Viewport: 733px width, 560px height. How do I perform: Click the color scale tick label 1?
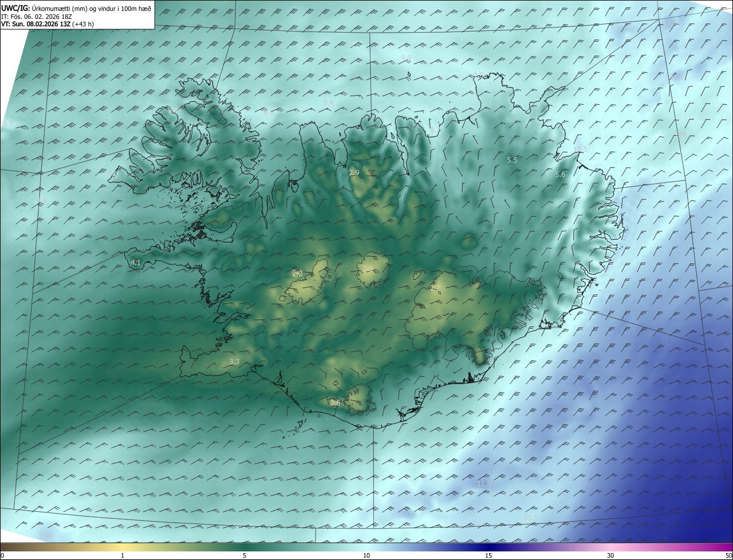pyautogui.click(x=123, y=555)
